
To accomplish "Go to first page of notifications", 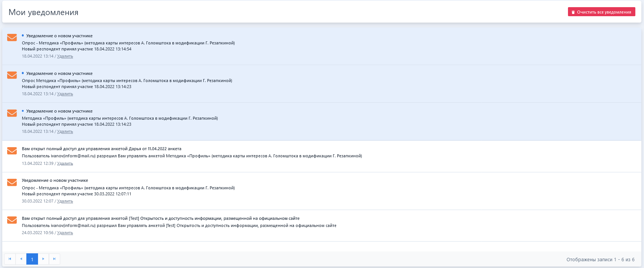I will (x=10, y=259).
